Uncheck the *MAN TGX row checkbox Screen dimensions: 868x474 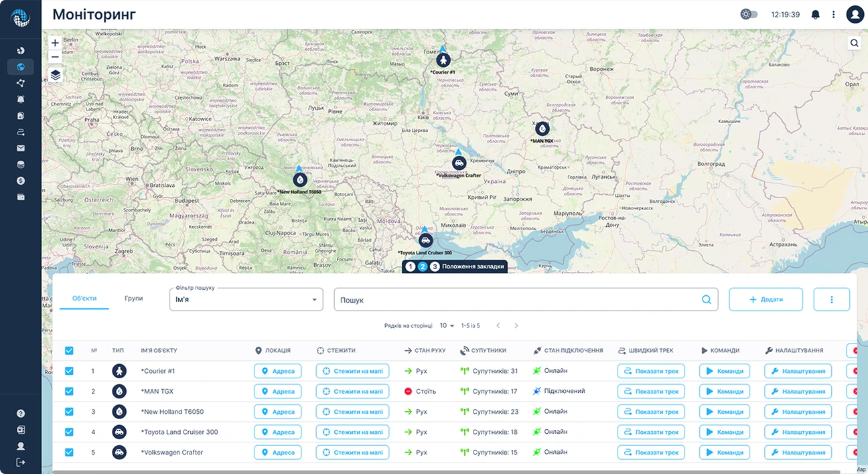pos(69,391)
